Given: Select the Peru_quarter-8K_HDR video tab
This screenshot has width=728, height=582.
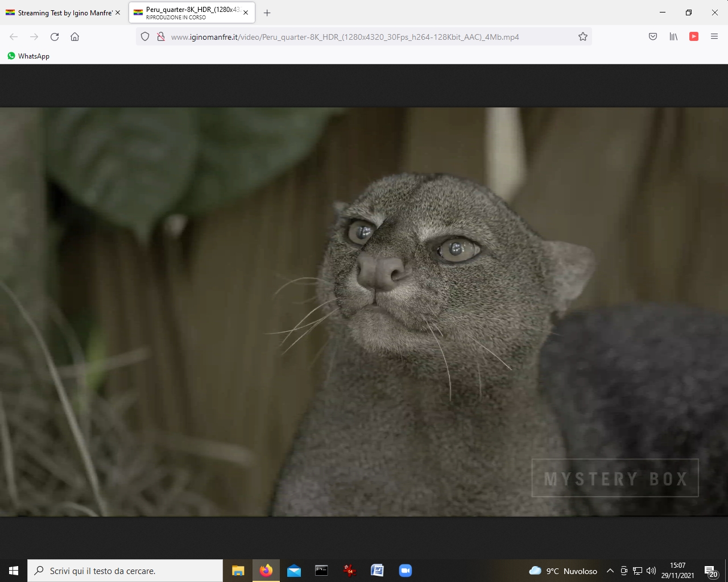Looking at the screenshot, I should (x=192, y=13).
